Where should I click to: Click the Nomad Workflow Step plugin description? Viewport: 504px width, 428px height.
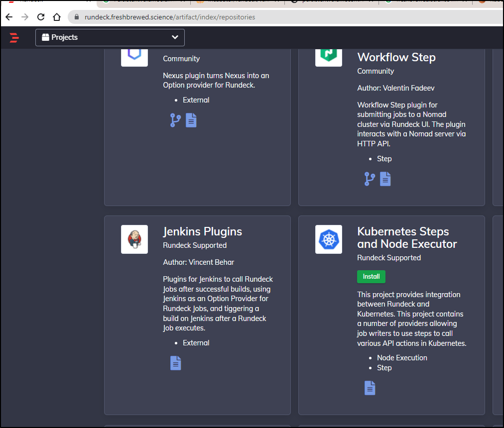point(411,124)
